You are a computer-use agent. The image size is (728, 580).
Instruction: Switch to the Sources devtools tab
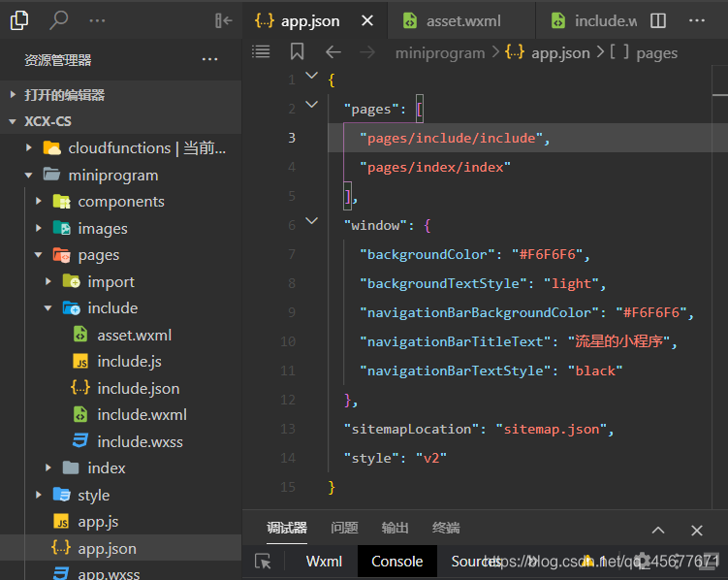[x=476, y=562]
